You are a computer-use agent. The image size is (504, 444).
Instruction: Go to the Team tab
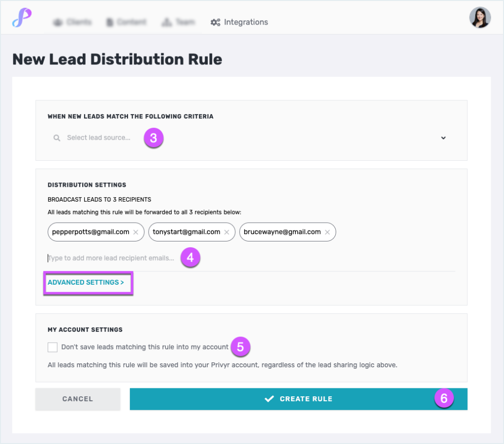click(x=178, y=22)
